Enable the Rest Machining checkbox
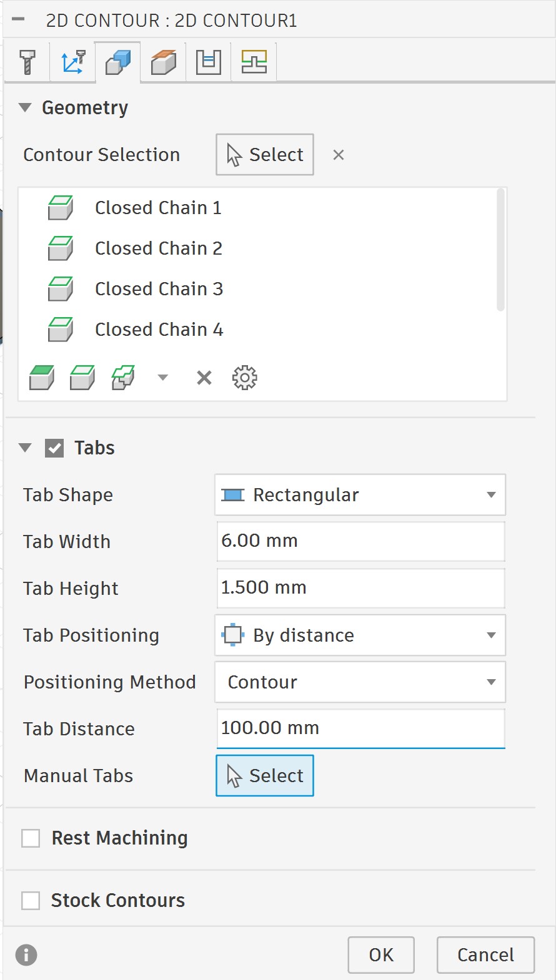Image resolution: width=556 pixels, height=980 pixels. pyautogui.click(x=31, y=838)
